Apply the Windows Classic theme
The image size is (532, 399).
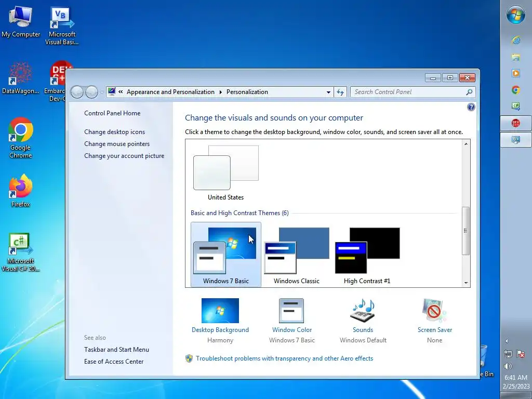click(x=297, y=256)
